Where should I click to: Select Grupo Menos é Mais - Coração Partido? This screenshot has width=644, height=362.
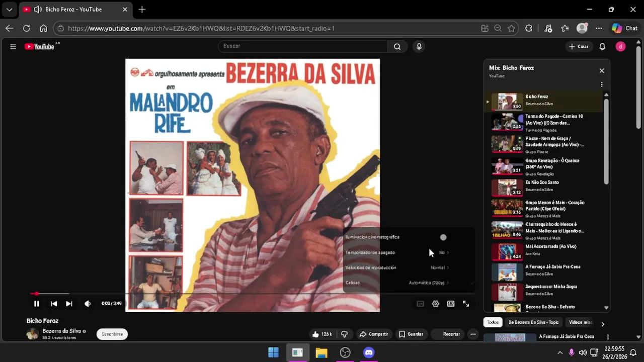(543, 209)
